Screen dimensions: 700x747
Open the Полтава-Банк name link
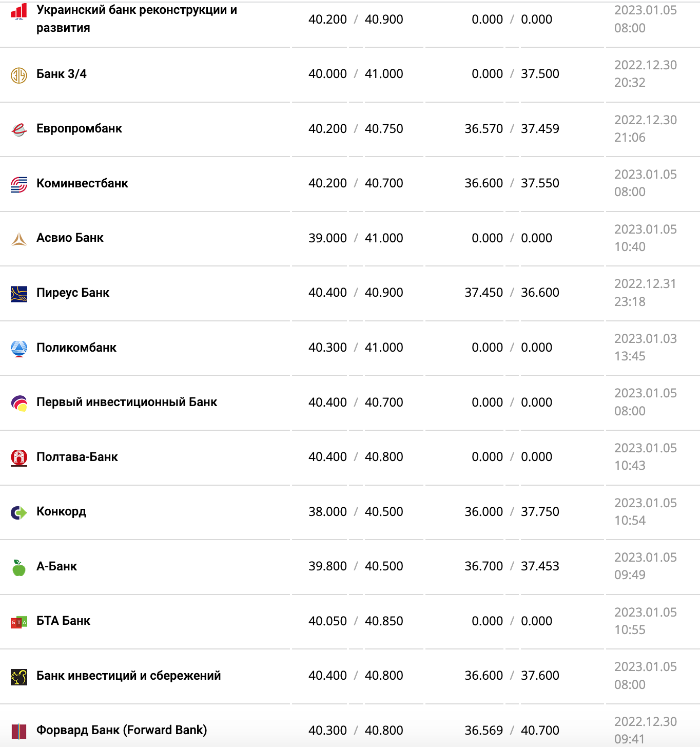coord(77,457)
